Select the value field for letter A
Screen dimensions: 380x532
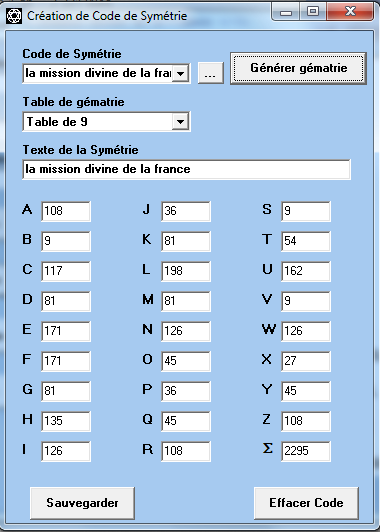point(66,211)
